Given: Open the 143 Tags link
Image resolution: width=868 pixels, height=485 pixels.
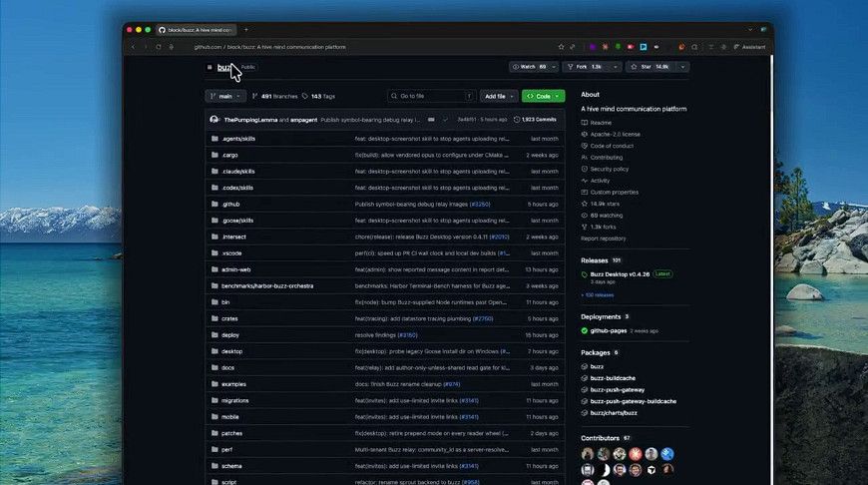Looking at the screenshot, I should tap(318, 97).
